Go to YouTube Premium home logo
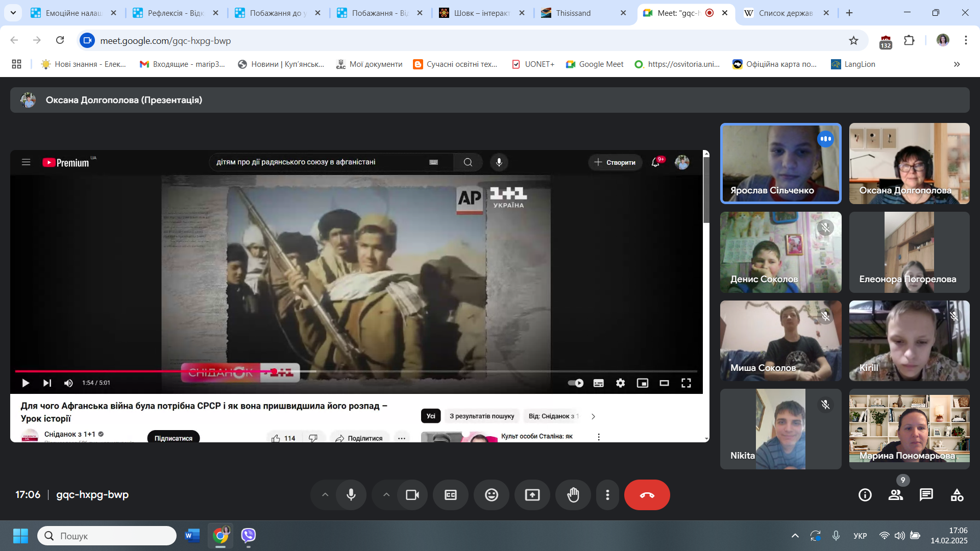The height and width of the screenshot is (551, 980). [66, 162]
